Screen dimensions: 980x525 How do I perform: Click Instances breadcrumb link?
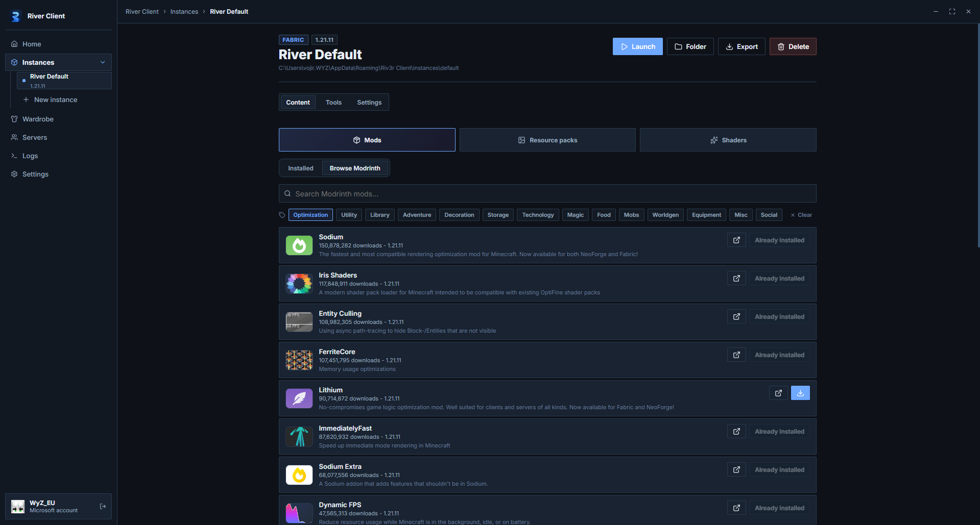point(184,11)
